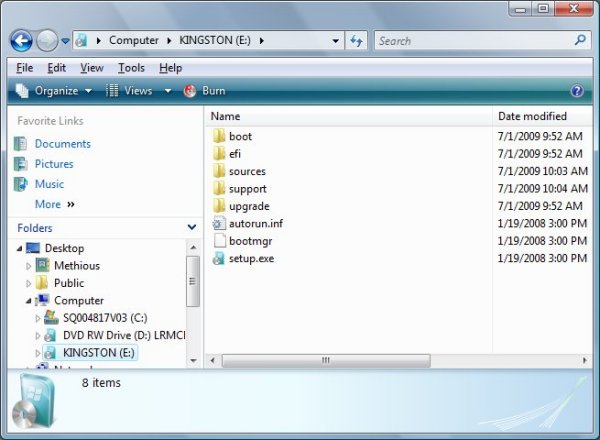
Task: Select KINGSTON (E:) in folder tree
Action: (x=98, y=352)
